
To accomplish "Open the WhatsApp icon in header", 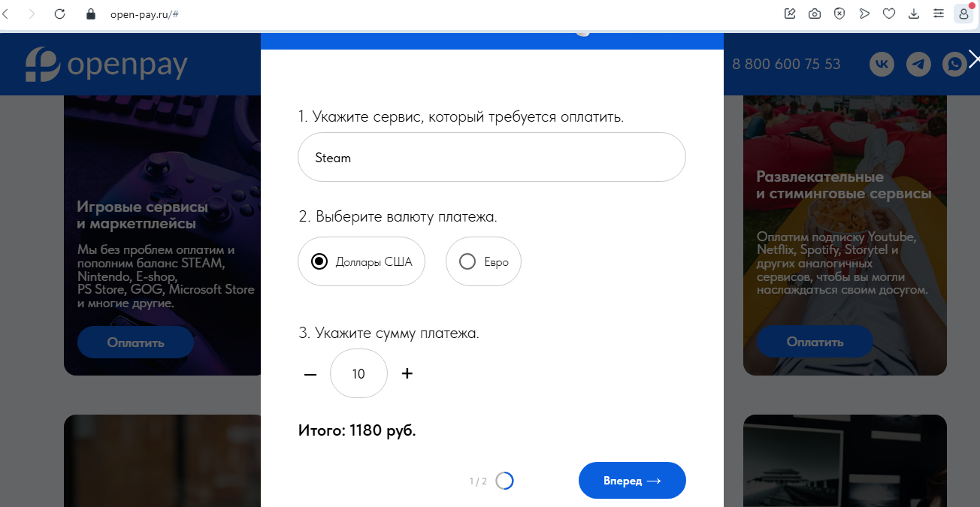I will pos(955,65).
